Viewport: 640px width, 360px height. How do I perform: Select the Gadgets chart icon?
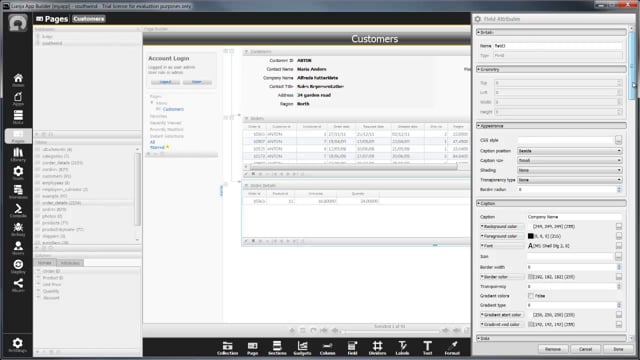pos(302,348)
